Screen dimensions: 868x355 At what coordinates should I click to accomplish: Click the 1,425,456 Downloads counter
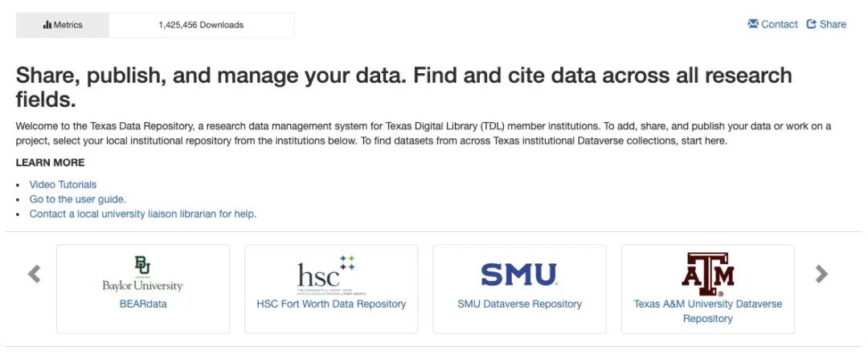pos(201,25)
